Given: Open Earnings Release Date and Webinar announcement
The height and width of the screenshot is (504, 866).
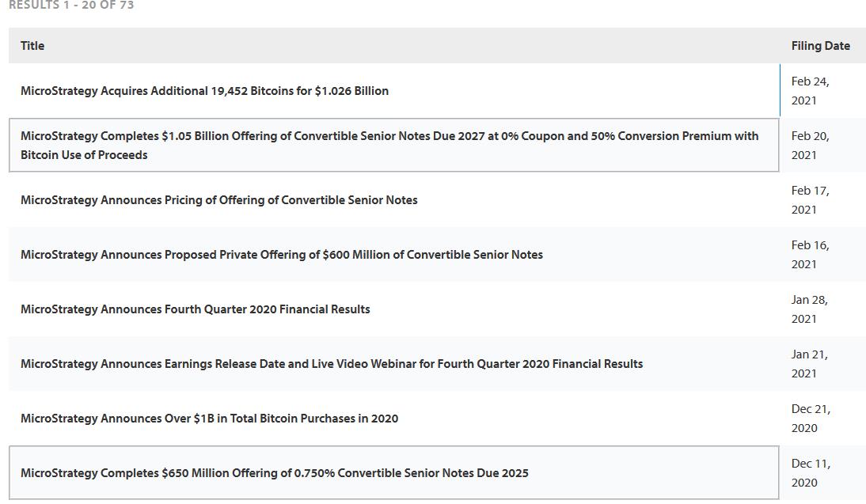Looking at the screenshot, I should (331, 364).
